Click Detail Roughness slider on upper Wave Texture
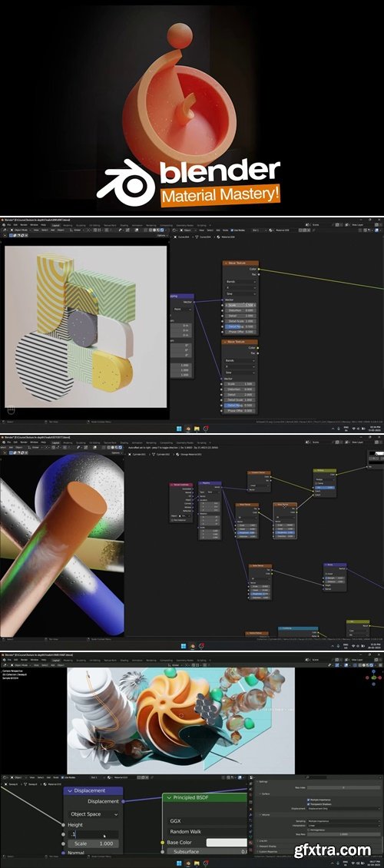The width and height of the screenshot is (384, 868). tap(240, 326)
